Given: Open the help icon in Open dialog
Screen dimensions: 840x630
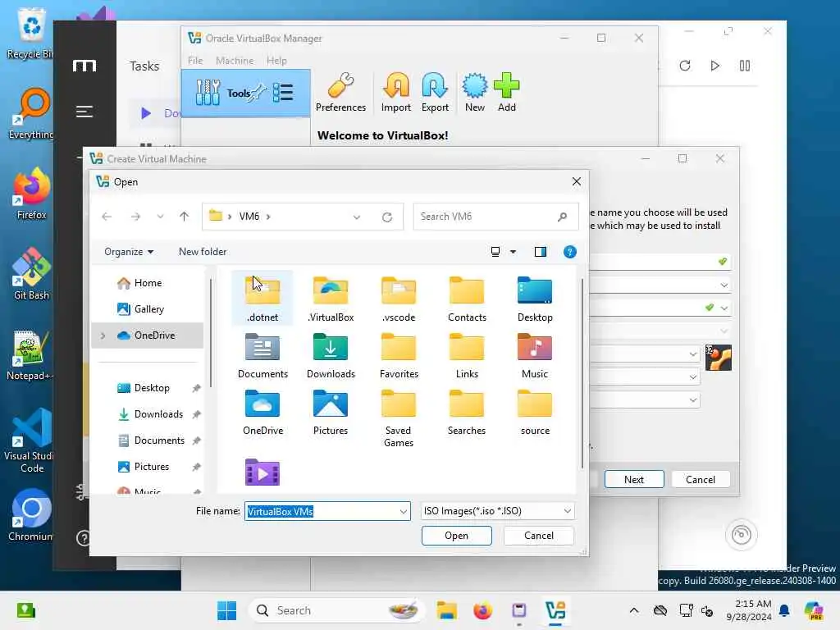Looking at the screenshot, I should [569, 252].
